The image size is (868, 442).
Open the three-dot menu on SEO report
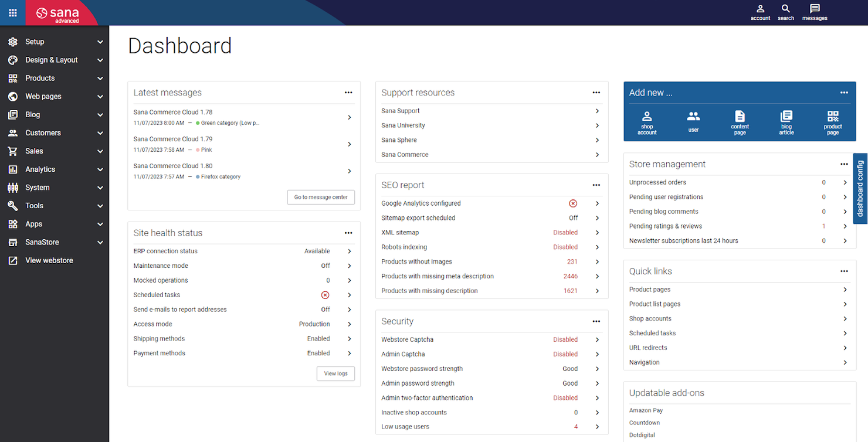pos(596,185)
